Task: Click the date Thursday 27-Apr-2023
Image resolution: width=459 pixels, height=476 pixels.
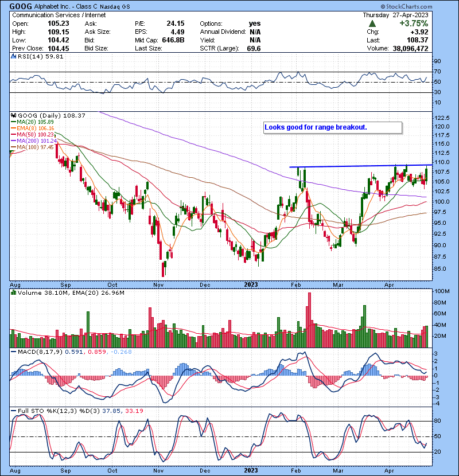Action: coord(395,15)
